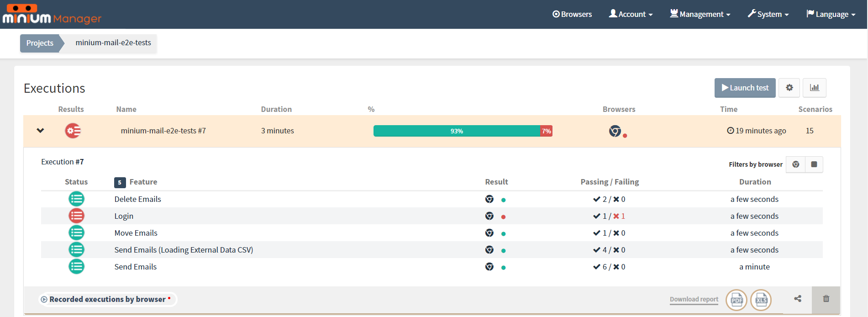Open the Login feature
Viewport: 868px width, 317px height.
124,216
